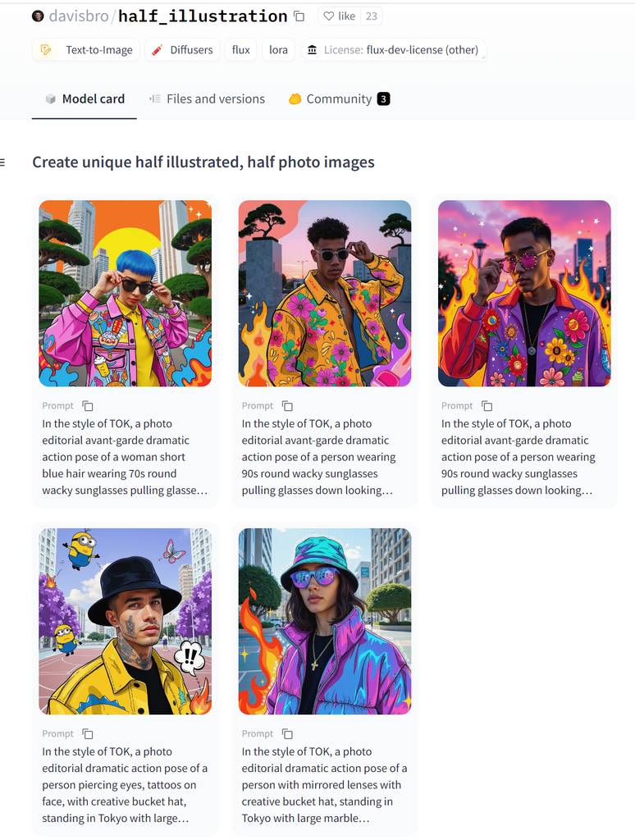
Task: Switch to Files and versions tab
Action: 207,99
